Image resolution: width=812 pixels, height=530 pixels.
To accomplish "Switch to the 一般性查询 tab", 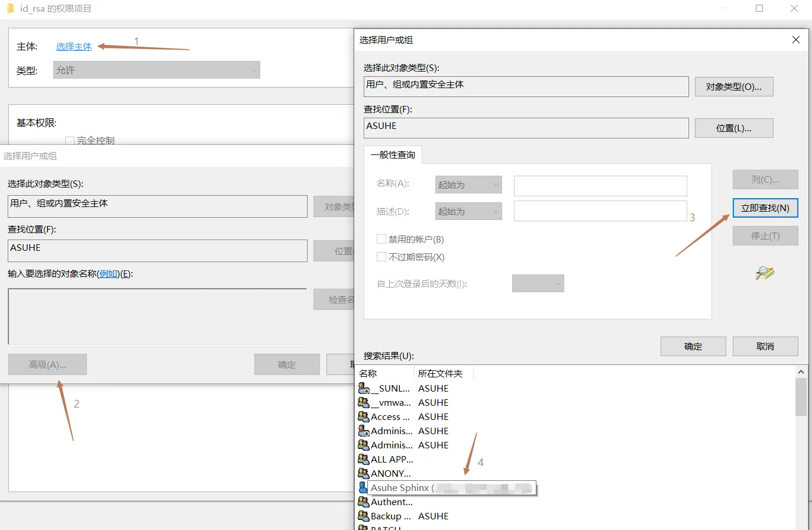I will (x=393, y=154).
